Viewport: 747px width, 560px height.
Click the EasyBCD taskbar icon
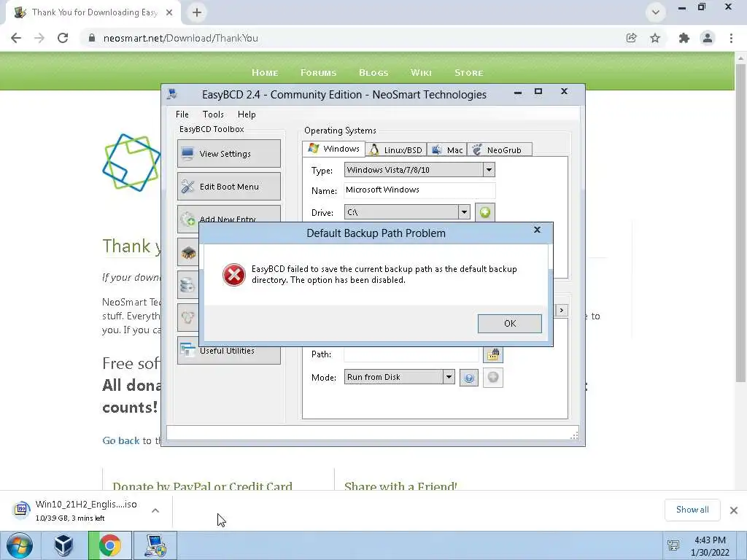[155, 545]
